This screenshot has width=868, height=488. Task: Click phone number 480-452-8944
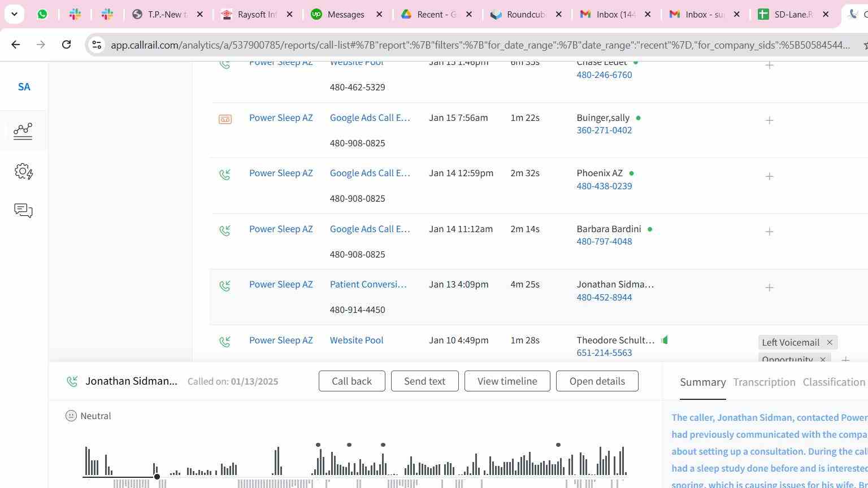[x=604, y=297]
